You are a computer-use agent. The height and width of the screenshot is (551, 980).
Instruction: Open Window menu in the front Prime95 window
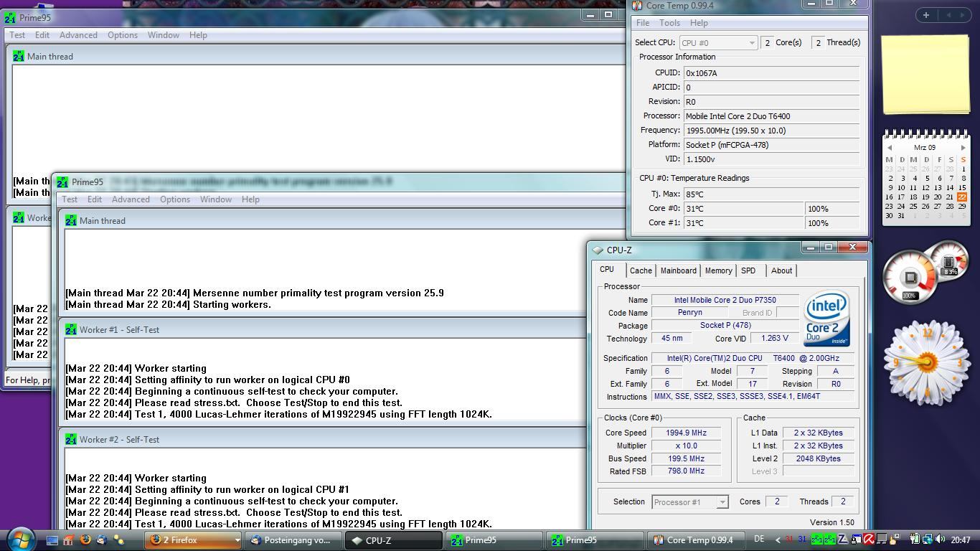tap(216, 199)
